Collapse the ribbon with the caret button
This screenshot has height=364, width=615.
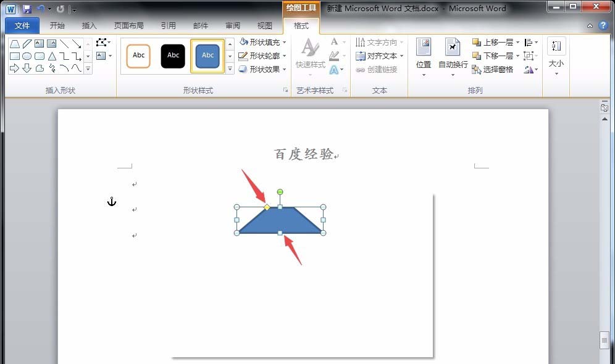pos(590,26)
